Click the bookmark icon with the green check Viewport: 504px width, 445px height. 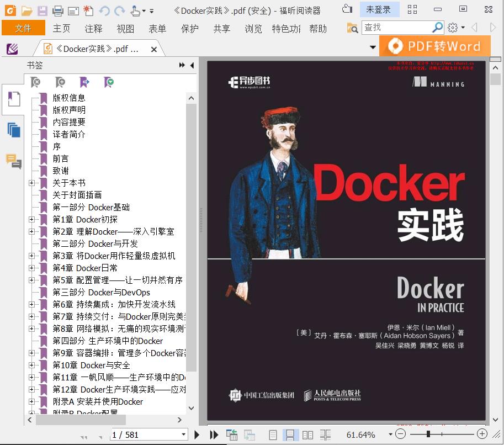tap(109, 82)
